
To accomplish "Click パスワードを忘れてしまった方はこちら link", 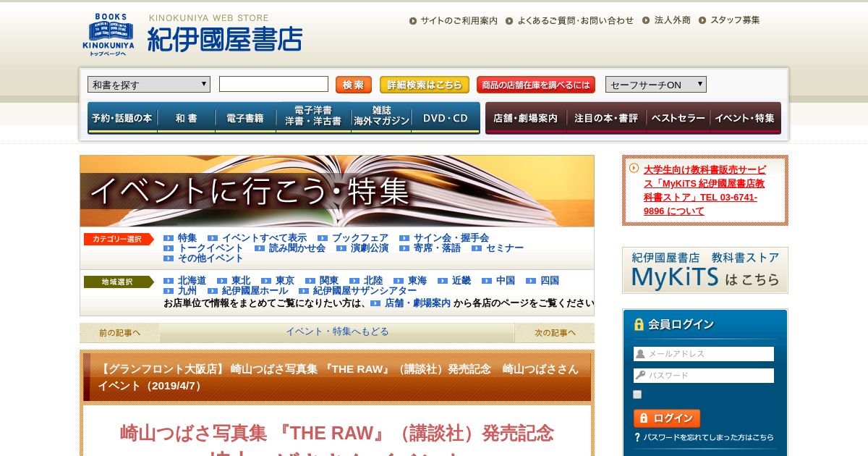I will click(x=708, y=437).
